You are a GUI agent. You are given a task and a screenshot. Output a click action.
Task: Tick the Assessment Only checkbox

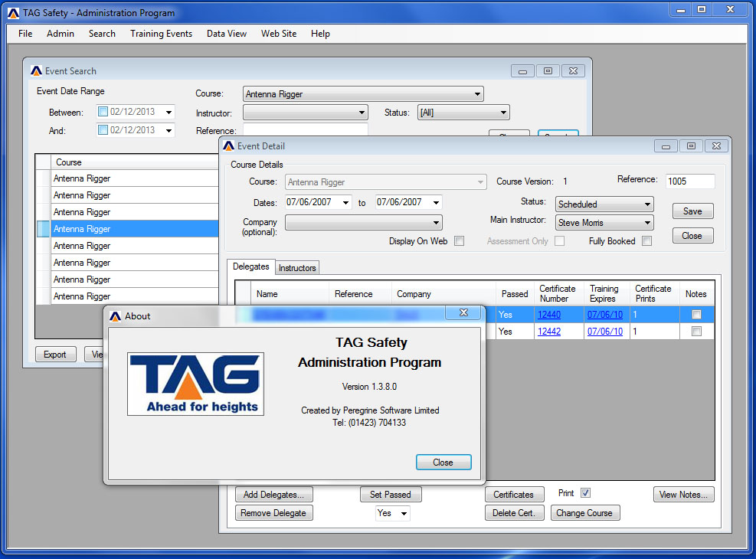tap(560, 241)
